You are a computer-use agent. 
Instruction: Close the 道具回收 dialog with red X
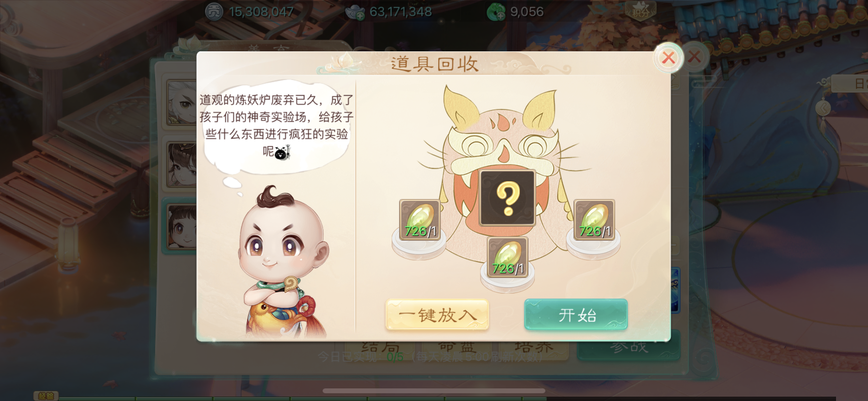(x=668, y=58)
